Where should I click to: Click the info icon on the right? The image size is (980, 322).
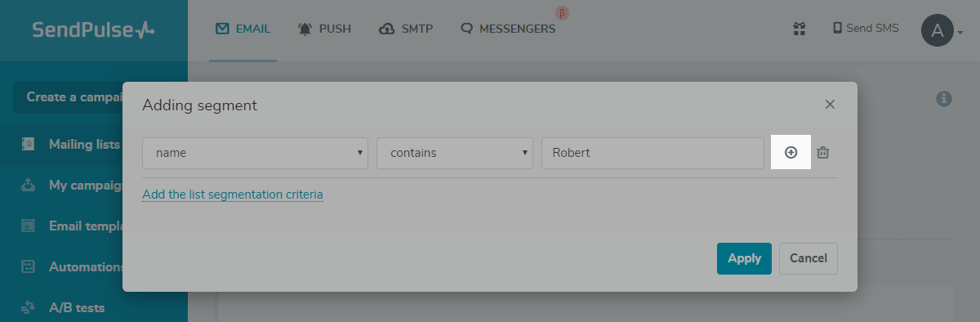click(x=944, y=98)
